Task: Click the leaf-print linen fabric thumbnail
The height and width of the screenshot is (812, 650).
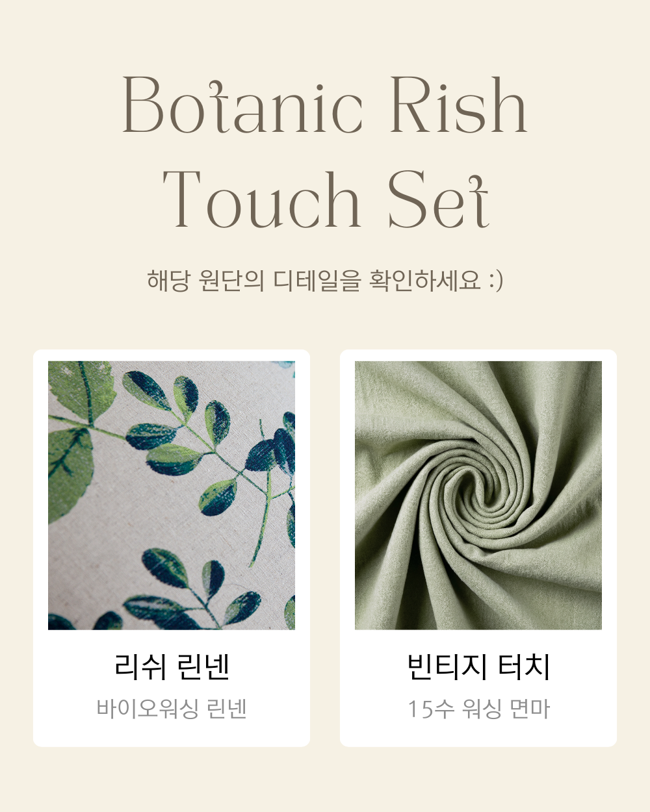Action: 172,495
